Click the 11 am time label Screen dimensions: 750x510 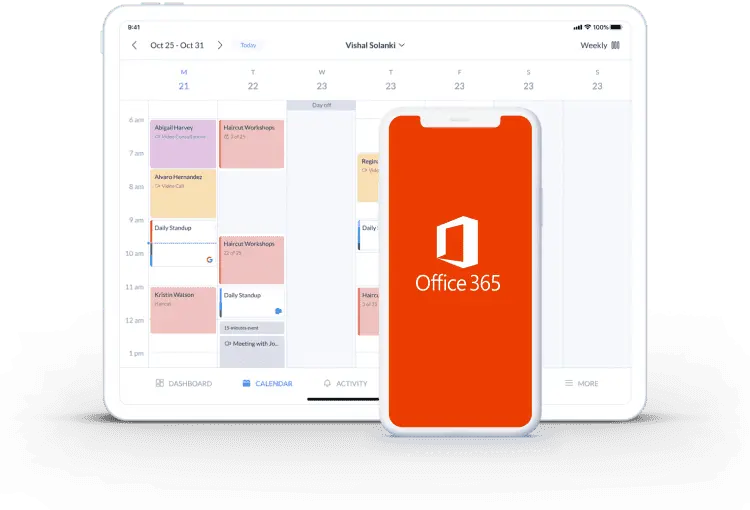click(x=134, y=287)
